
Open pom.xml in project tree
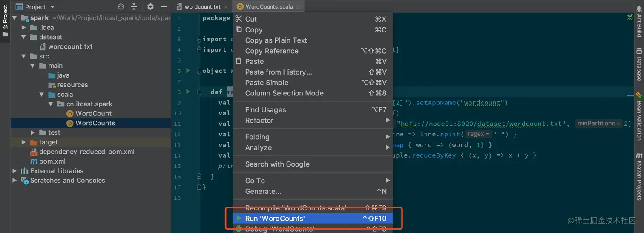tap(52, 161)
